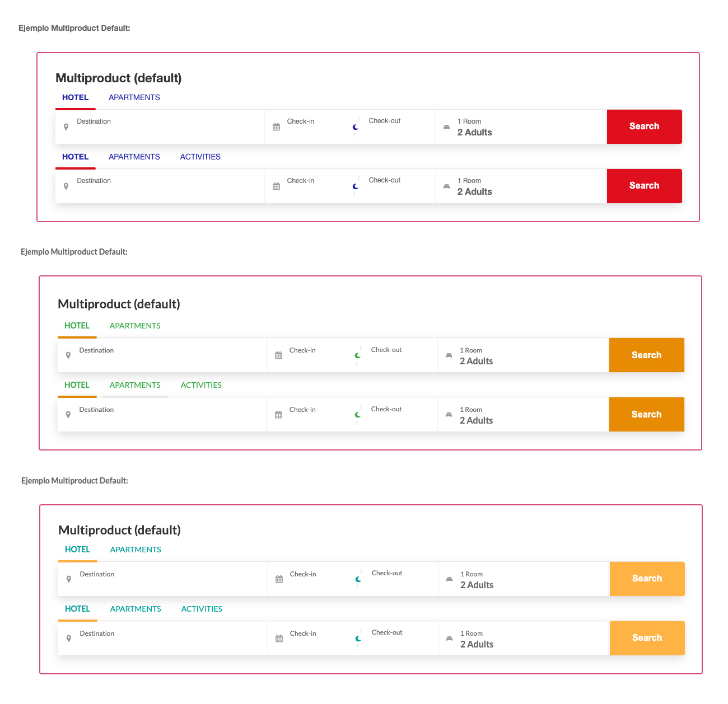Click the first red Search button
The image size is (728, 704).
645,126
